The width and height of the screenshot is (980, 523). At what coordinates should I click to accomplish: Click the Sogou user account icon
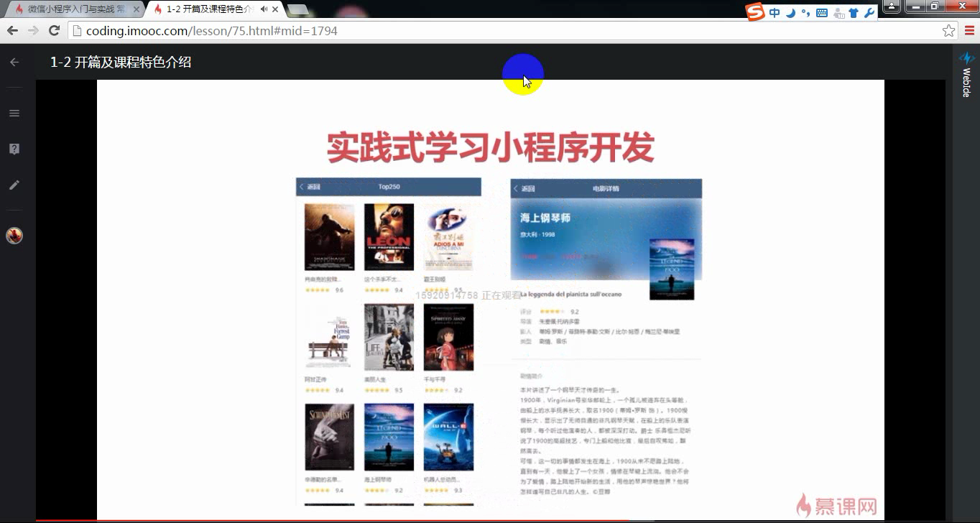click(x=838, y=13)
